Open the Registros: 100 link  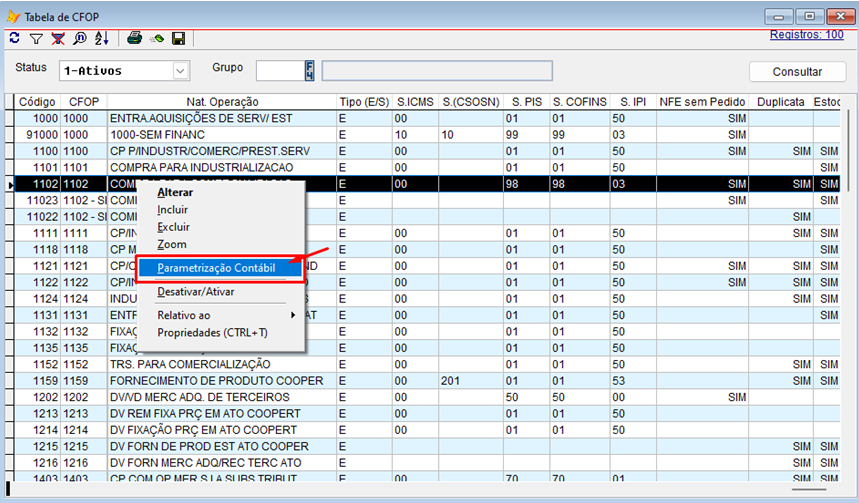[x=806, y=35]
